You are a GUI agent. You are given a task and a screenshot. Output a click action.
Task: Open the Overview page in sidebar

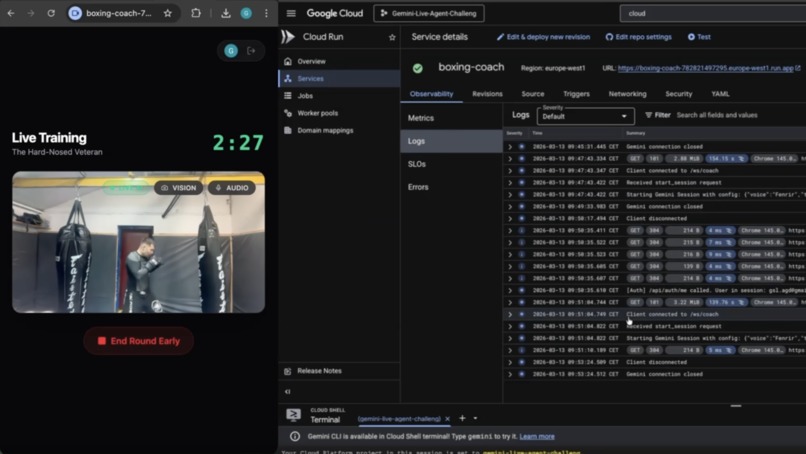coord(339,61)
